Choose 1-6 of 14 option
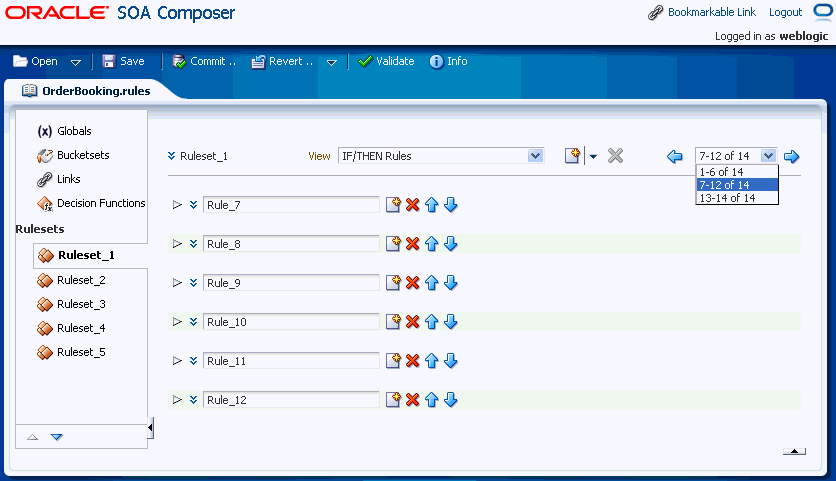Screen dimensions: 836x481 point(737,172)
